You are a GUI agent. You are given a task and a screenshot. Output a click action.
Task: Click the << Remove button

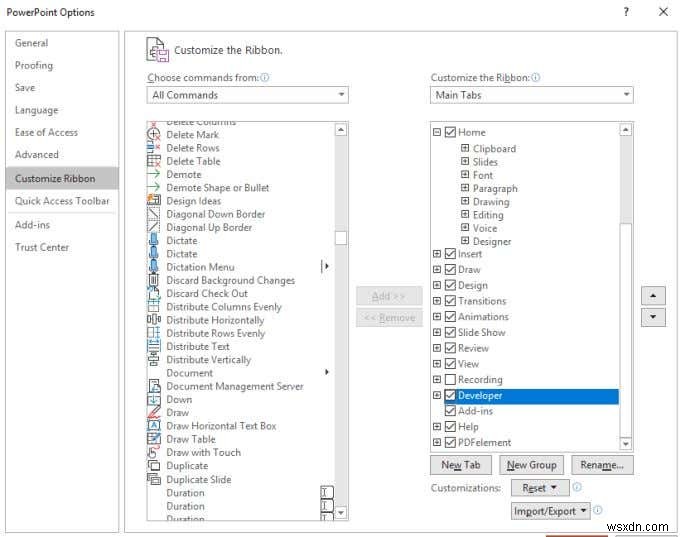tap(389, 318)
